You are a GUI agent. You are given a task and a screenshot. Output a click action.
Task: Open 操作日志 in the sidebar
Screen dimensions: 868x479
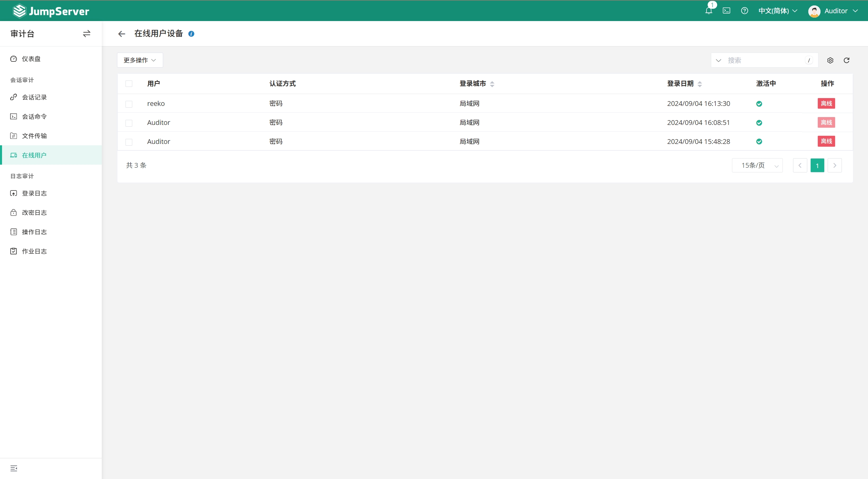pyautogui.click(x=51, y=232)
